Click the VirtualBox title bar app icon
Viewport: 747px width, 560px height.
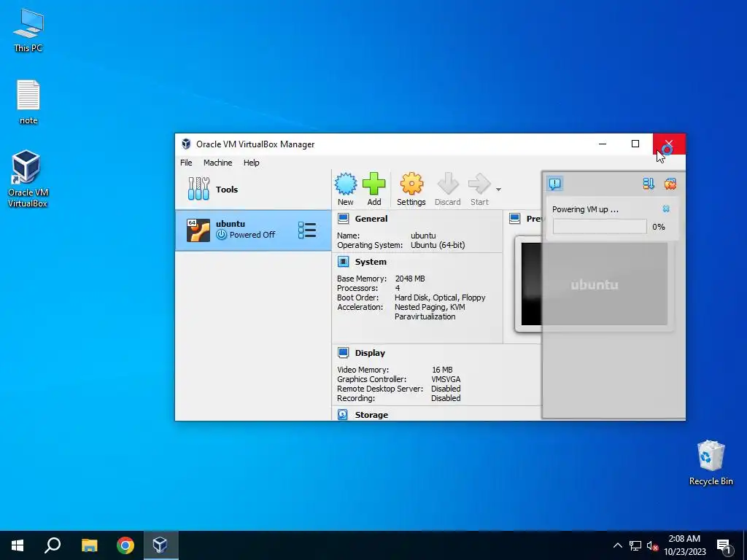tap(186, 144)
